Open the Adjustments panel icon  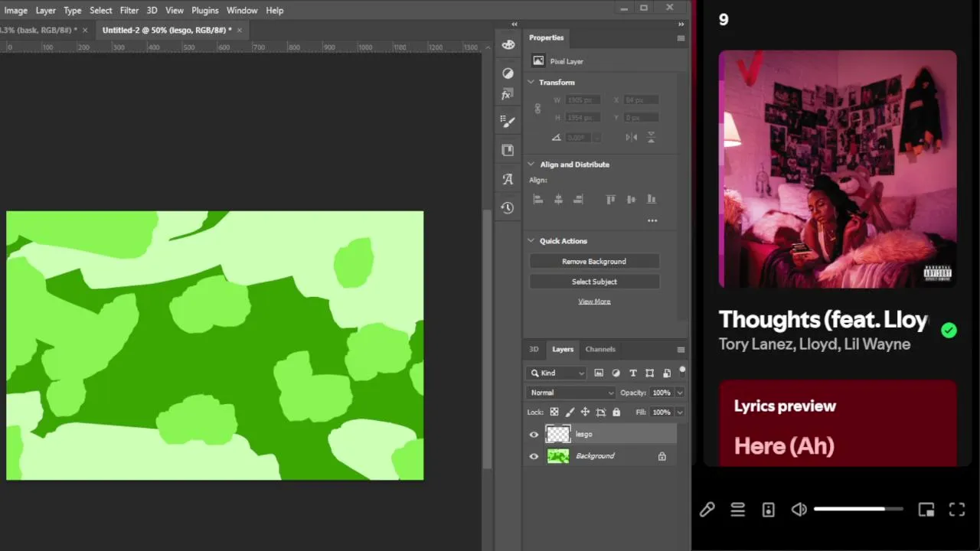coord(508,73)
